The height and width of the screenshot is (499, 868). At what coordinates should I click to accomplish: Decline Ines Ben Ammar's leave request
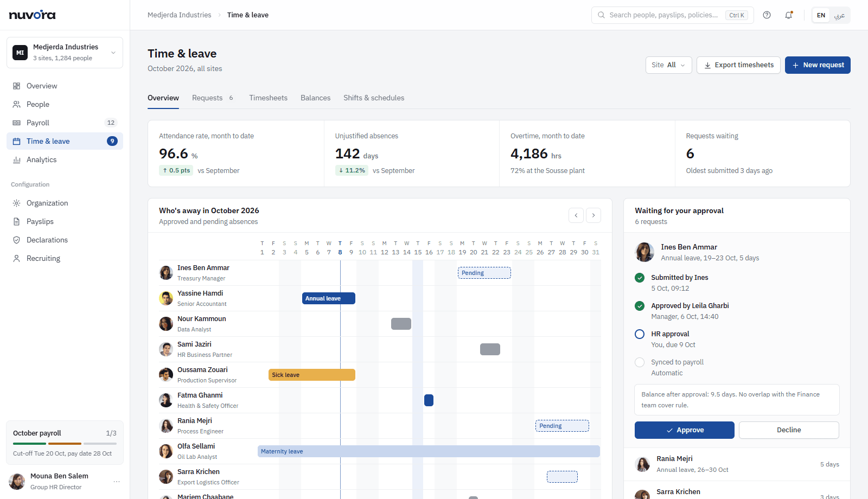pos(789,430)
